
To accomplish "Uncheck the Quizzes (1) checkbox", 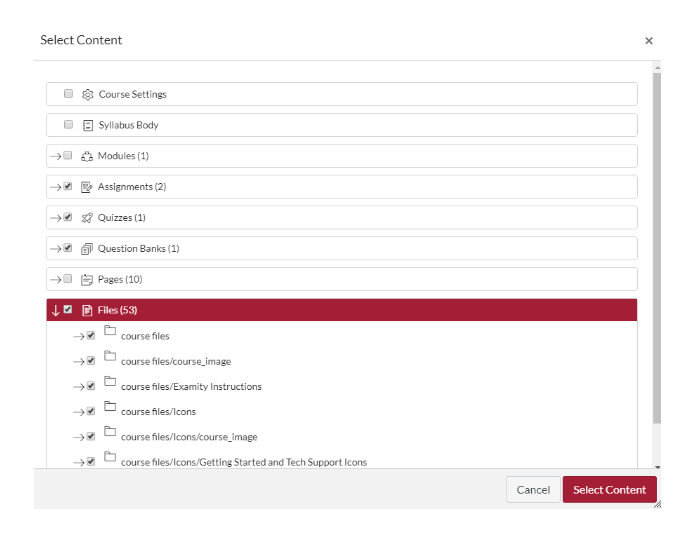I will (67, 217).
